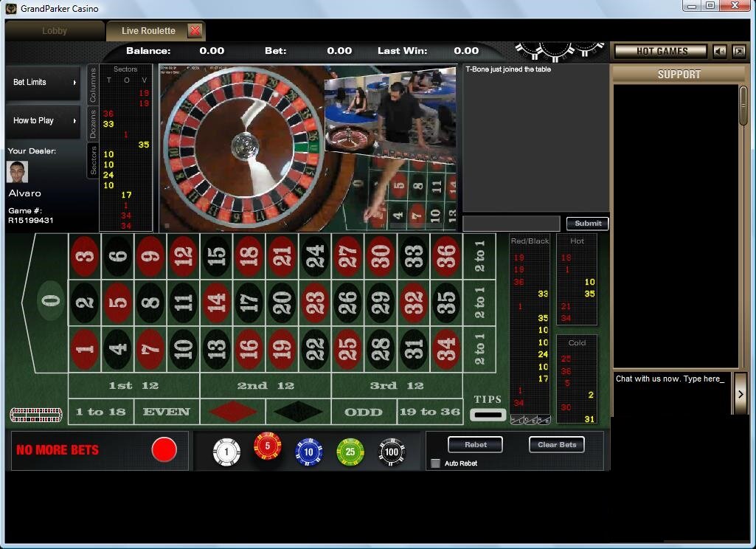This screenshot has width=756, height=549.
Task: Select the black 100 chip
Action: [392, 452]
